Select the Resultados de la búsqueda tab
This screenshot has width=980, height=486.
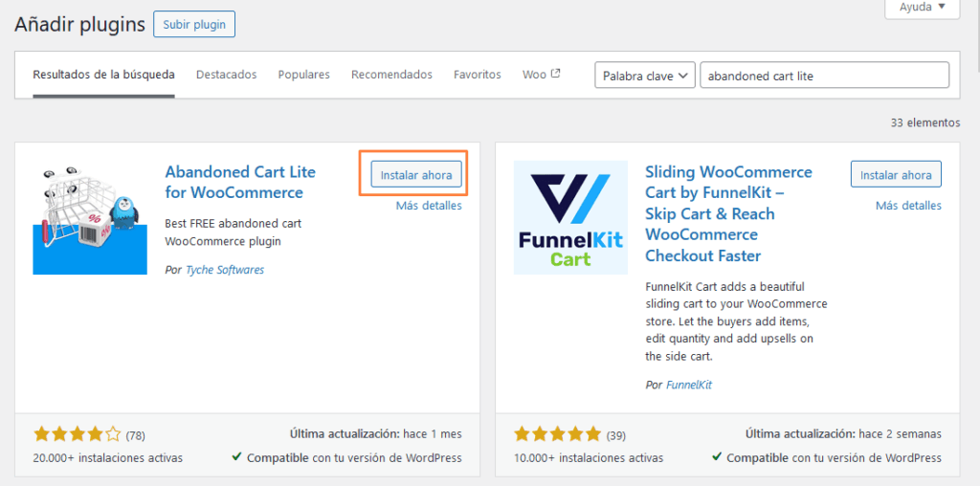[x=103, y=75]
